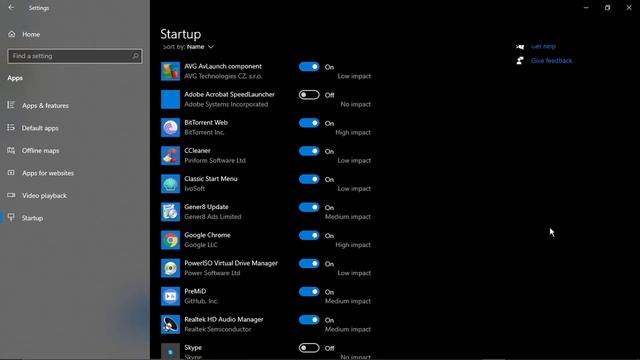Screen dimensions: 640x360
Task: Click the Apps & features sidebar icon
Action: pos(11,105)
